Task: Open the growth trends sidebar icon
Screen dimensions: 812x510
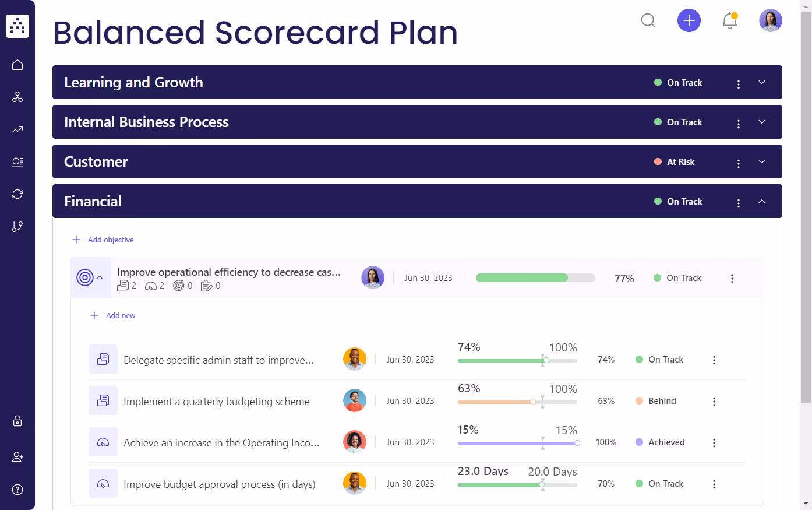Action: pyautogui.click(x=17, y=129)
